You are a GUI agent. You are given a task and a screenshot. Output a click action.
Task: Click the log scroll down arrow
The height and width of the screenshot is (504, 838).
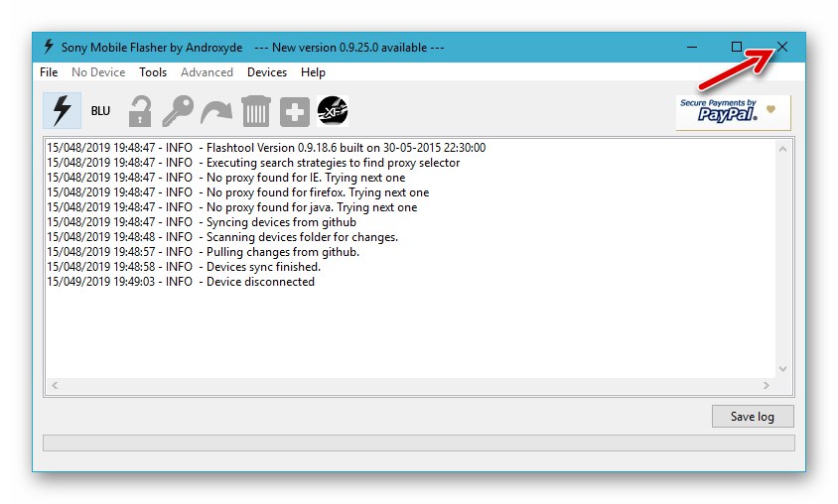783,369
